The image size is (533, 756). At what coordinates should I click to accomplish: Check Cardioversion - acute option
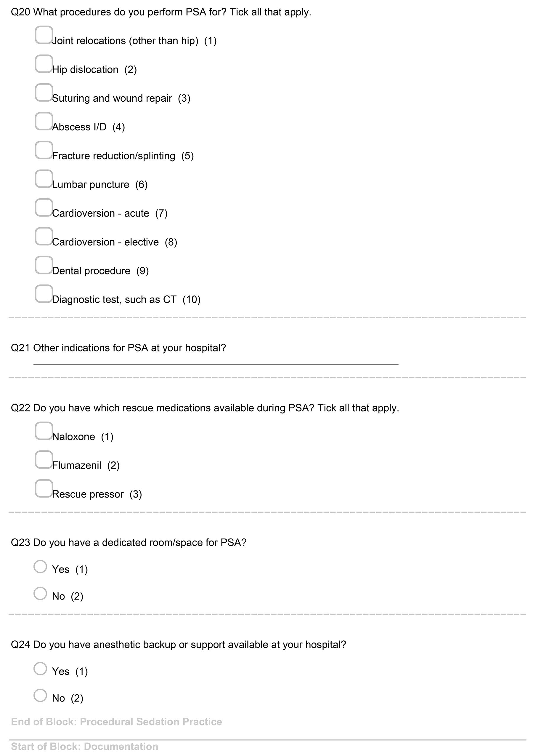coord(44,207)
